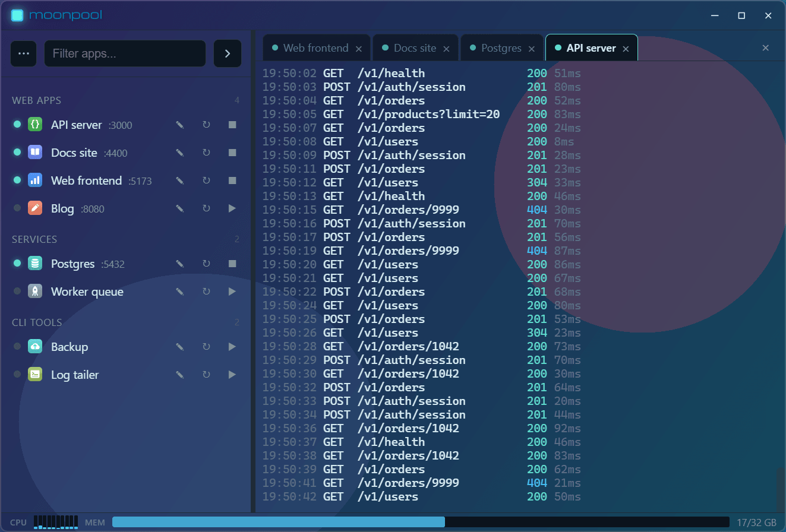Click the arrow button beside filter box
This screenshot has width=786, height=532.
coord(228,53)
